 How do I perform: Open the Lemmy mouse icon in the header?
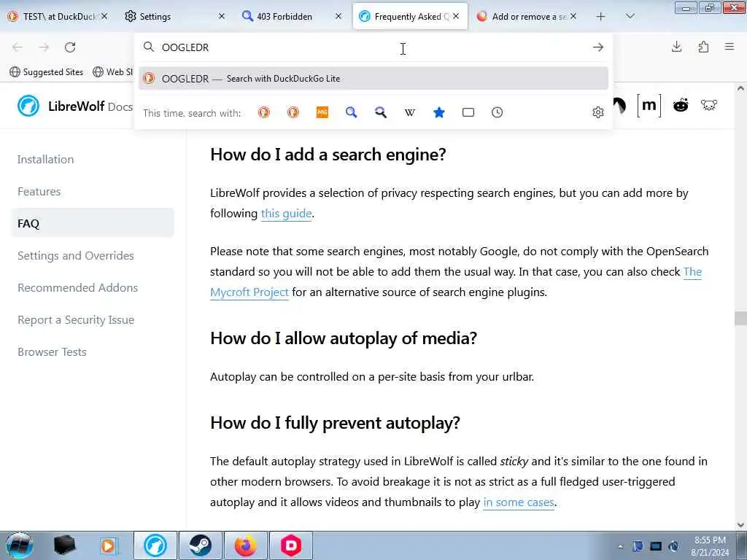pos(709,105)
